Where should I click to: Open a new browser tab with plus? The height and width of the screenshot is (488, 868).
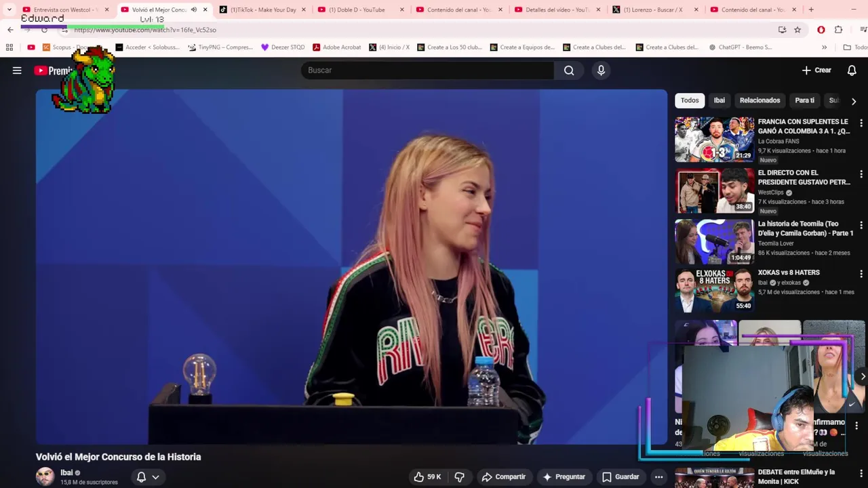[811, 9]
